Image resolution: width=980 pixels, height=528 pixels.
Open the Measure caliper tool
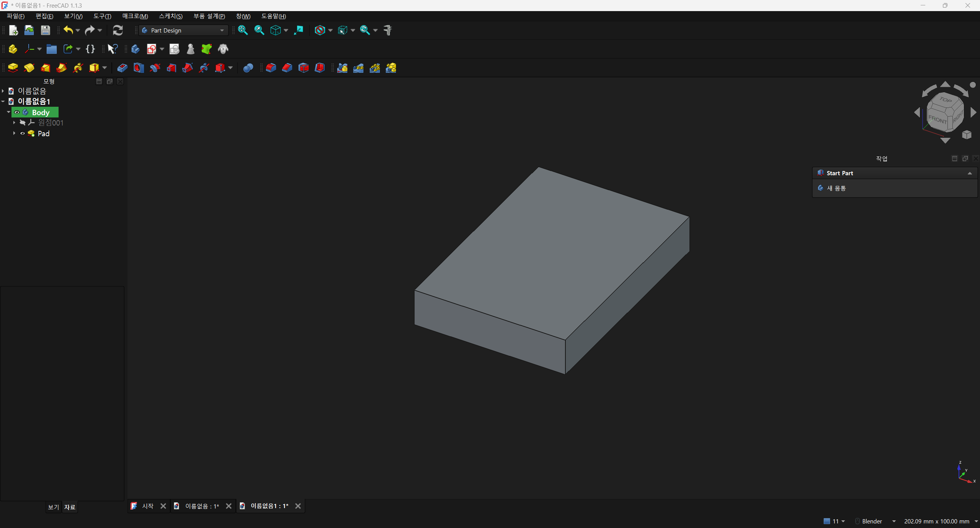388,30
